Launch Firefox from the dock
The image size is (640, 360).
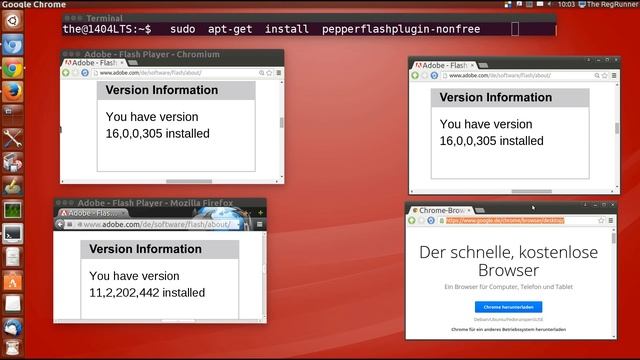click(13, 91)
